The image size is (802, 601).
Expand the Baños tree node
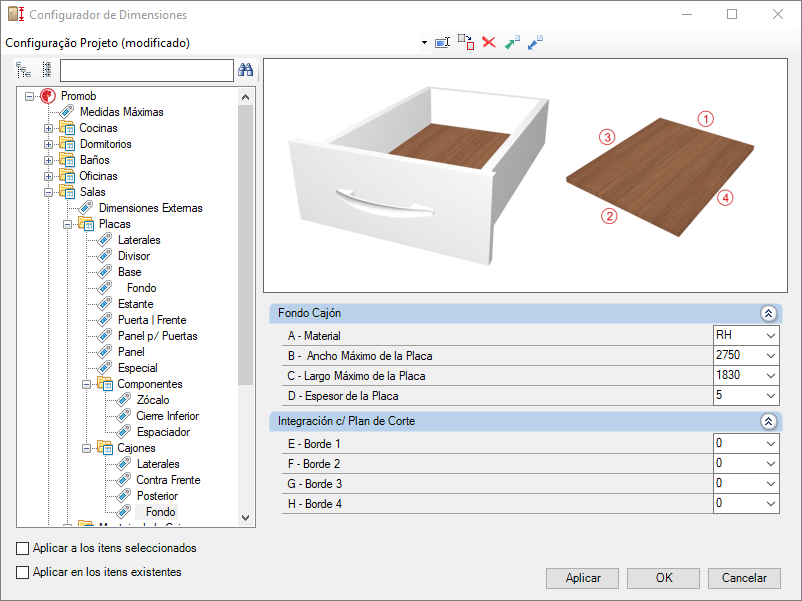[x=48, y=160]
